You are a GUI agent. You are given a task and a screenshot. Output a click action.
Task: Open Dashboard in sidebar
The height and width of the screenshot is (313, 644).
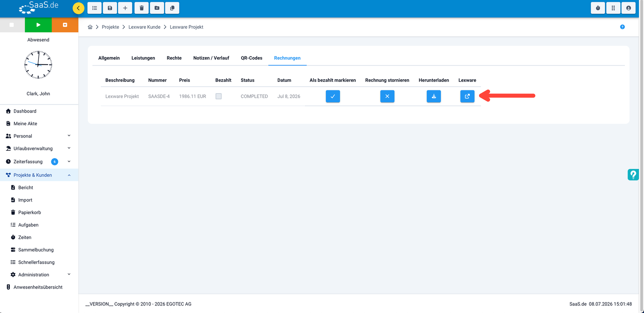(25, 111)
